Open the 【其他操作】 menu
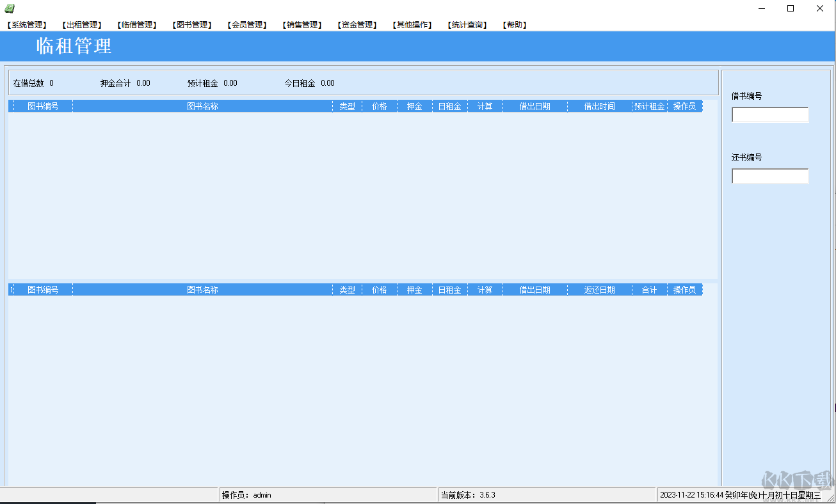Image resolution: width=836 pixels, height=504 pixels. (412, 25)
